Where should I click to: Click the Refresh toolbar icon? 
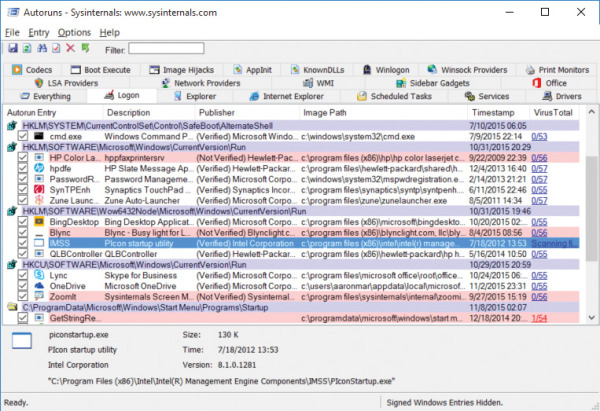(27, 48)
